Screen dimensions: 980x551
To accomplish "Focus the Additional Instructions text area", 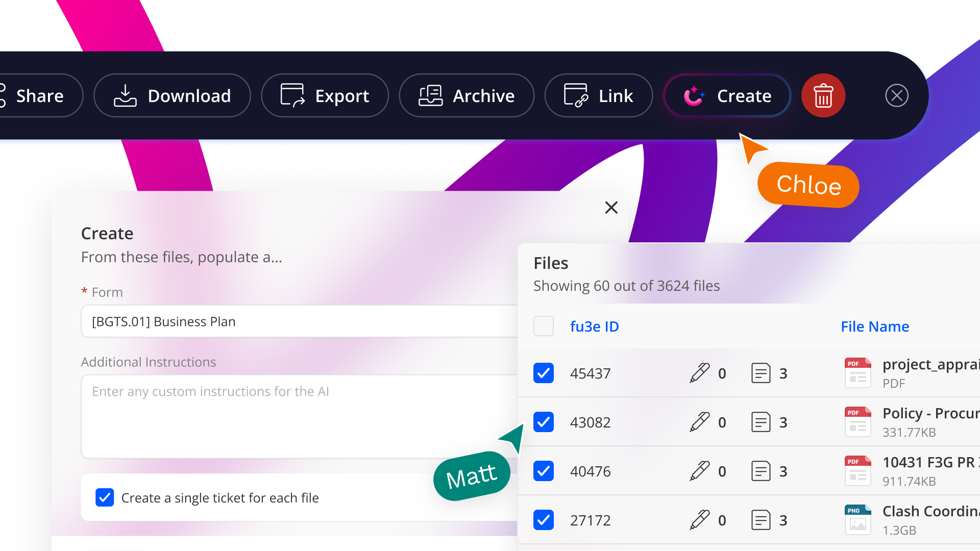I will point(299,416).
